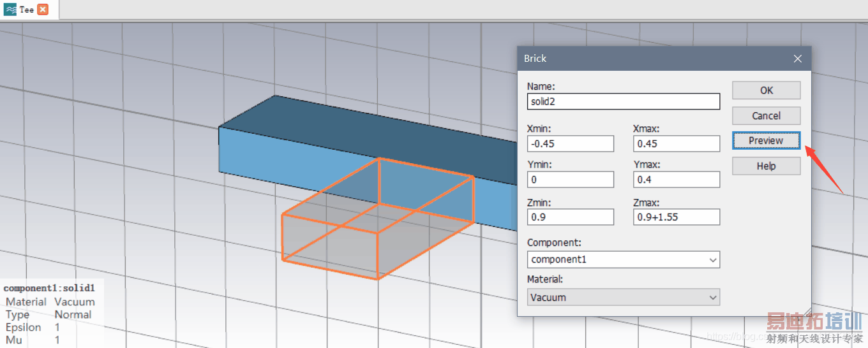Image resolution: width=868 pixels, height=348 pixels.
Task: Click the CST icon on Tee tab
Action: point(10,10)
